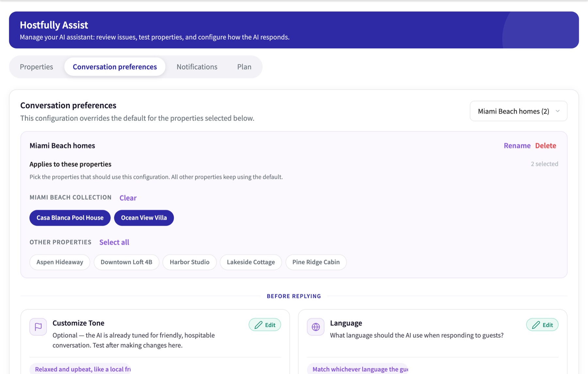Click the flag icon beside Customize Tone
Image resolution: width=588 pixels, height=374 pixels.
pos(38,327)
